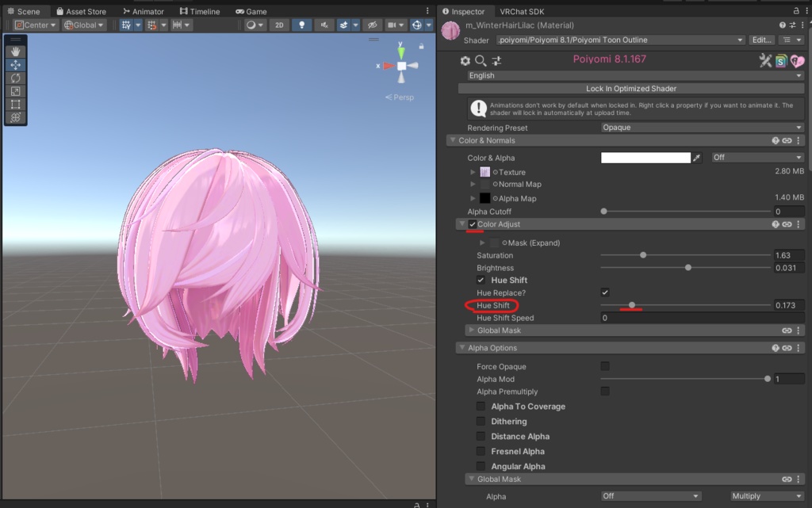Click the Brightness slider handle

point(688,267)
